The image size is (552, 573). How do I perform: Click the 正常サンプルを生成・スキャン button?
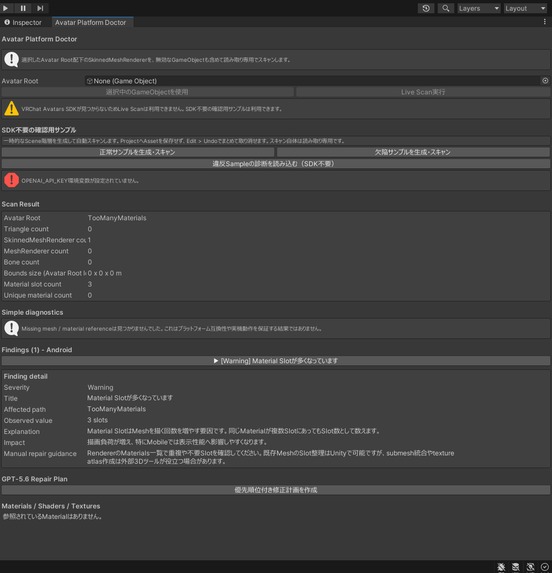click(138, 152)
